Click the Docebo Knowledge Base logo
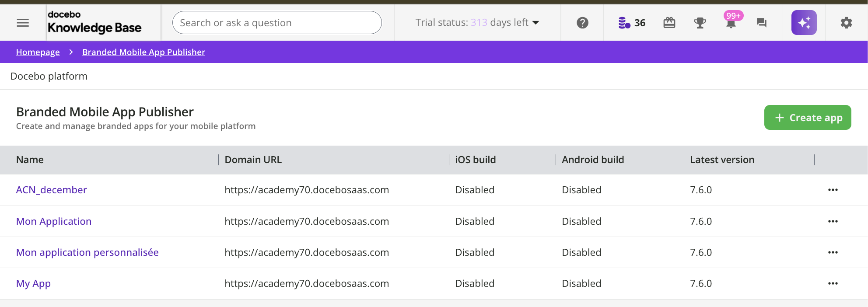Viewport: 868px width, 307px height. (94, 23)
